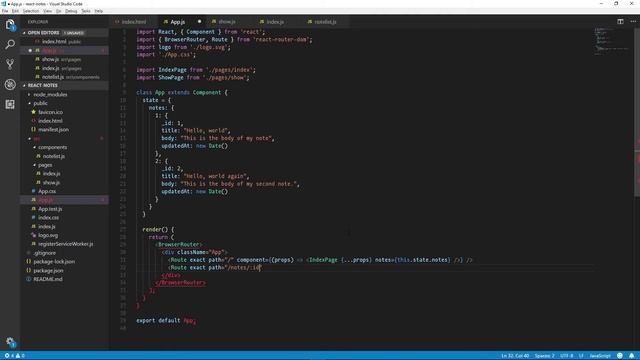Select show.js under pages folder

[64, 182]
